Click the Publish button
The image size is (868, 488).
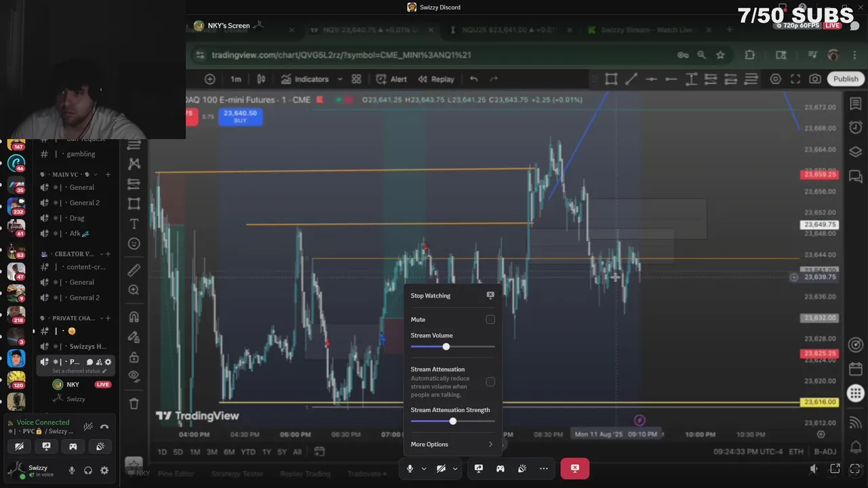pos(846,79)
